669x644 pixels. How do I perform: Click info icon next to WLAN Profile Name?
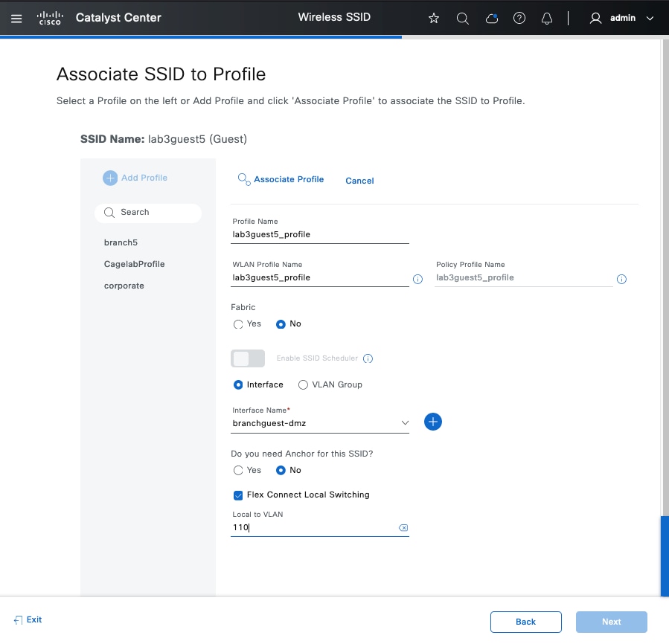(x=417, y=280)
